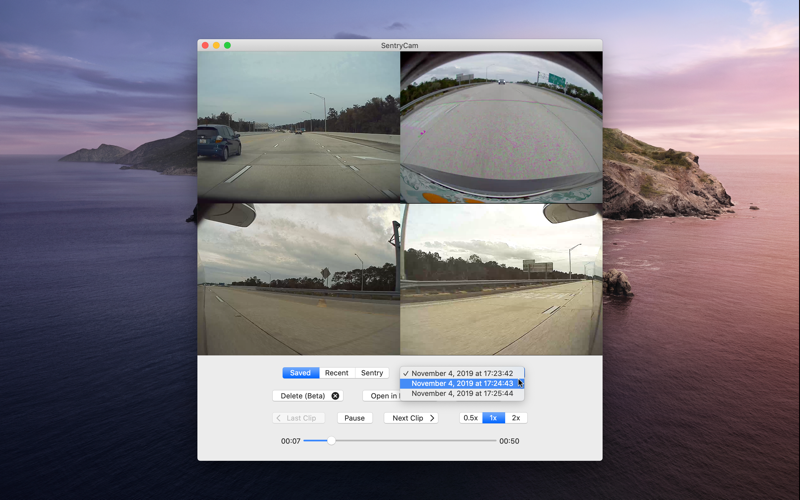Choose the 2x playback speed
Screen dimensions: 800x500
pyautogui.click(x=516, y=418)
